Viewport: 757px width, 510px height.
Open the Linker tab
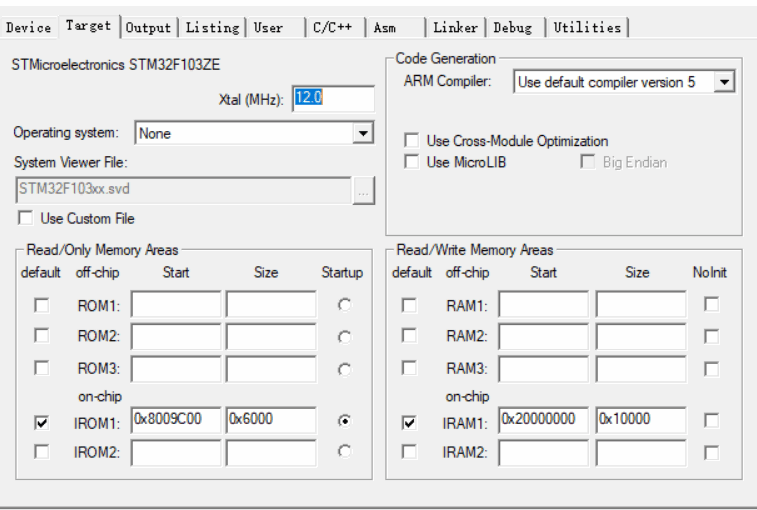point(456,28)
